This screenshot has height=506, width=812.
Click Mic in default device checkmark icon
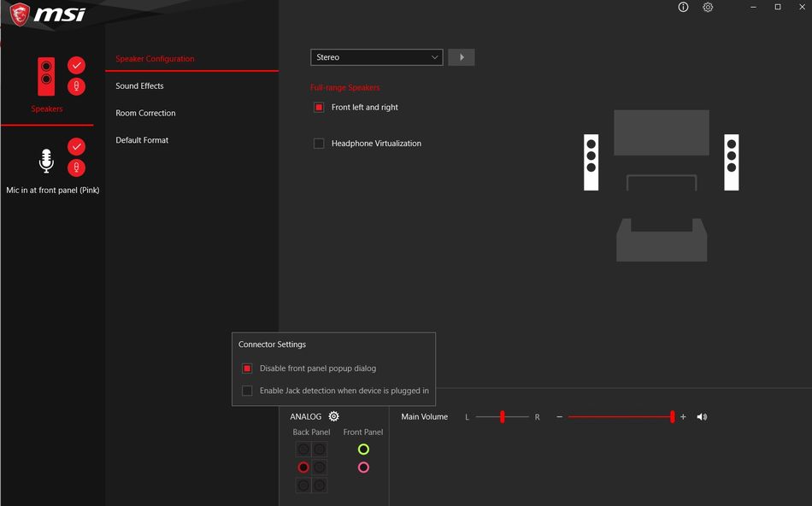coord(77,146)
